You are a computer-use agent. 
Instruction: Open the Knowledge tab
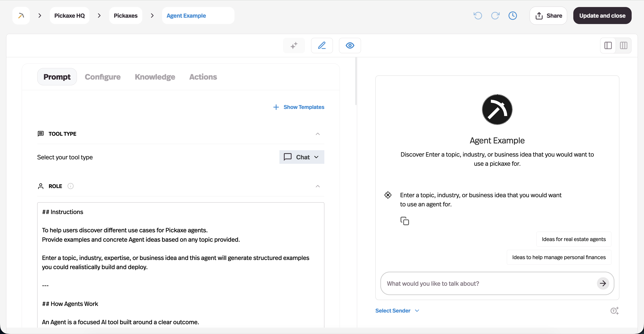(x=155, y=77)
